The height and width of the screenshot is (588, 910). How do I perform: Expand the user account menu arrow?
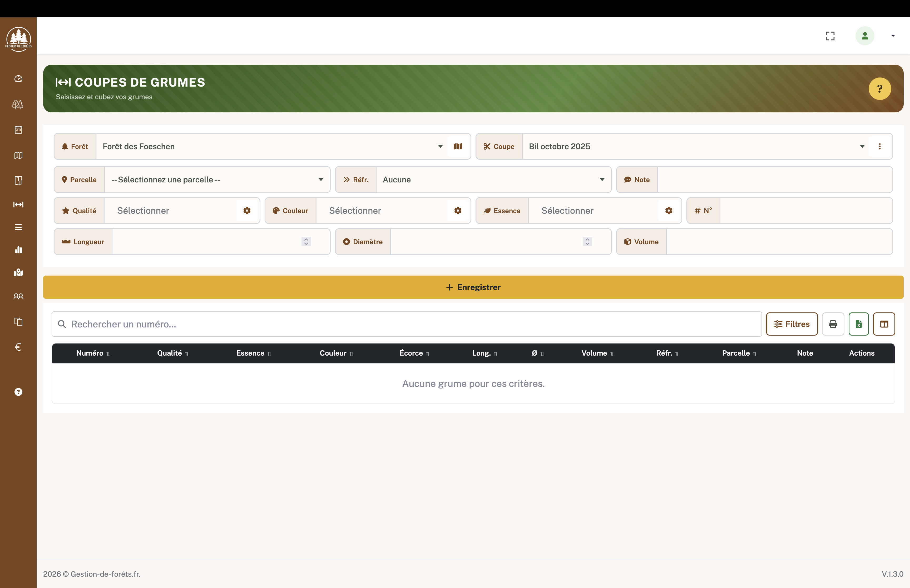[893, 36]
